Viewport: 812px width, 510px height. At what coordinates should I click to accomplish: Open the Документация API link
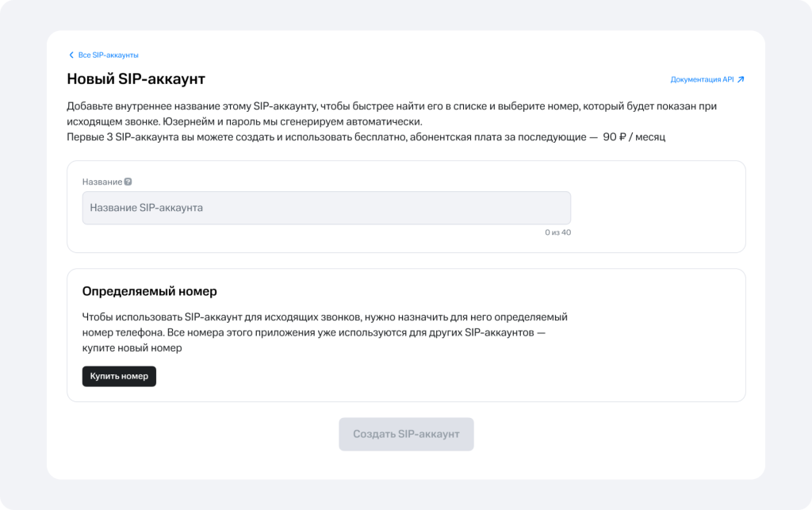coord(707,79)
